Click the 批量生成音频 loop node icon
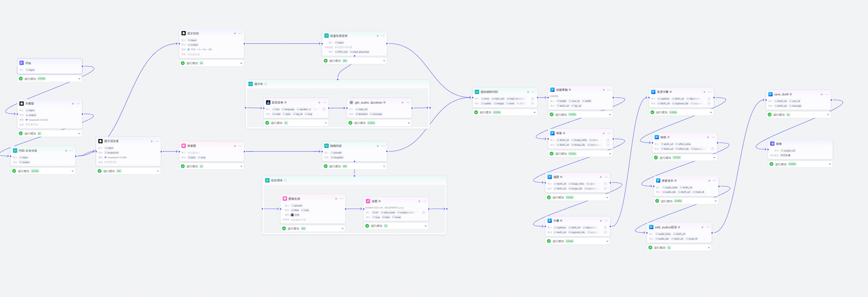 [x=327, y=36]
